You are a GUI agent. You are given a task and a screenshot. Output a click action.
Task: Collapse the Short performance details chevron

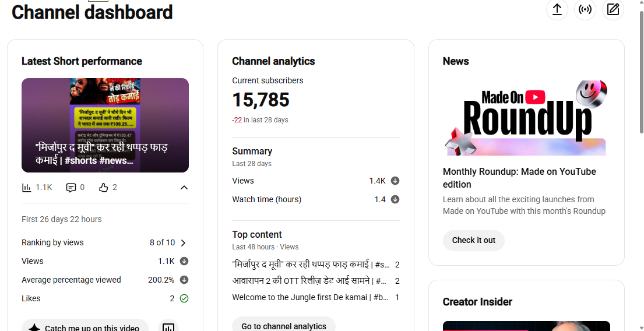[184, 188]
